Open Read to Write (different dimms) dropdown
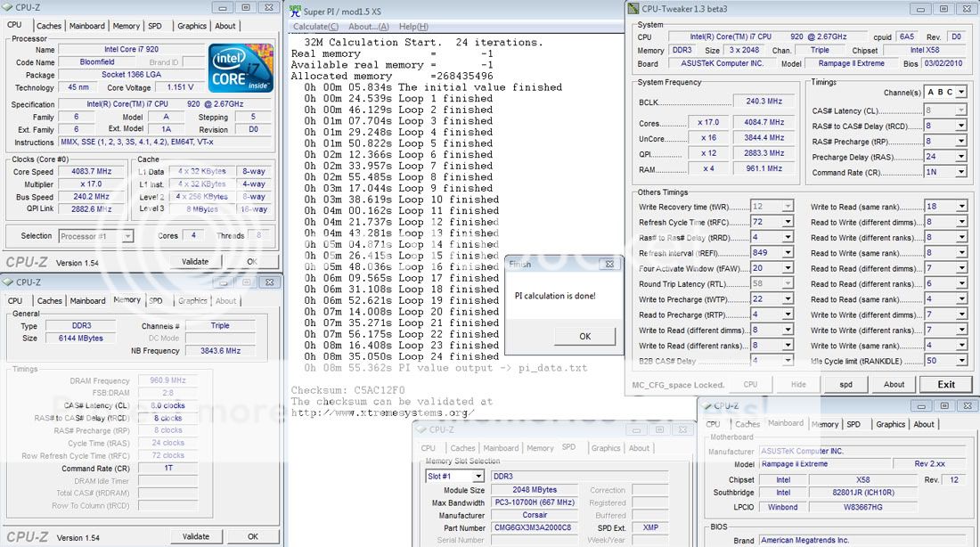The width and height of the screenshot is (980, 547). click(961, 221)
